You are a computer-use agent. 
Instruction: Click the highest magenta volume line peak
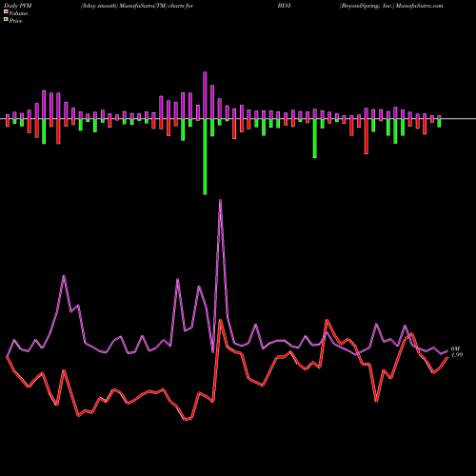coord(220,201)
